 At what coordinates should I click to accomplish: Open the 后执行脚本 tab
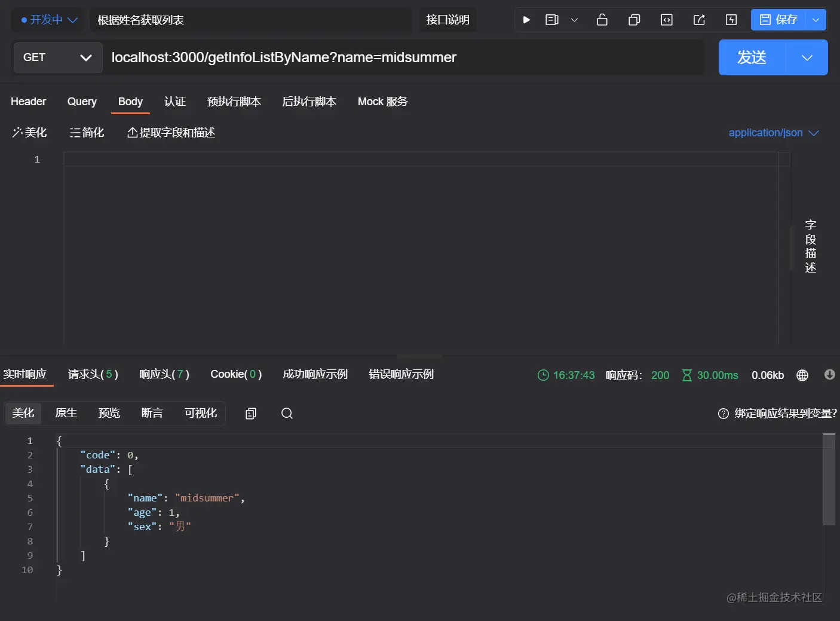click(309, 102)
